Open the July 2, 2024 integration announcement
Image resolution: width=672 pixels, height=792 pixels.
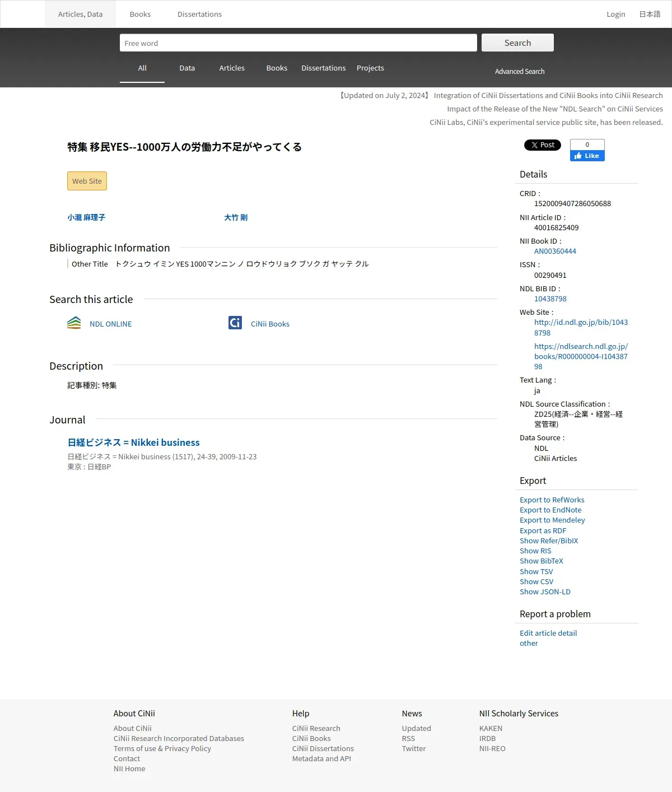point(501,96)
